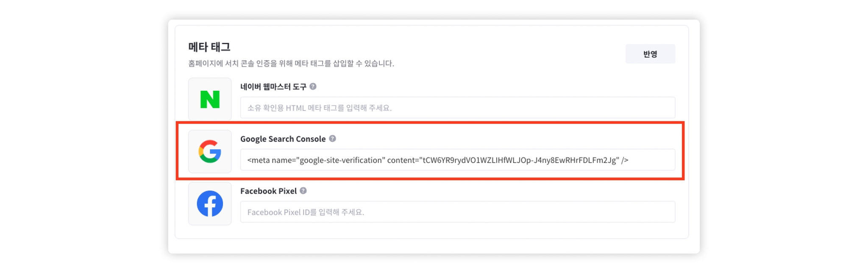Focus the Facebook Pixel ID input
This screenshot has height=271, width=868.
click(457, 212)
